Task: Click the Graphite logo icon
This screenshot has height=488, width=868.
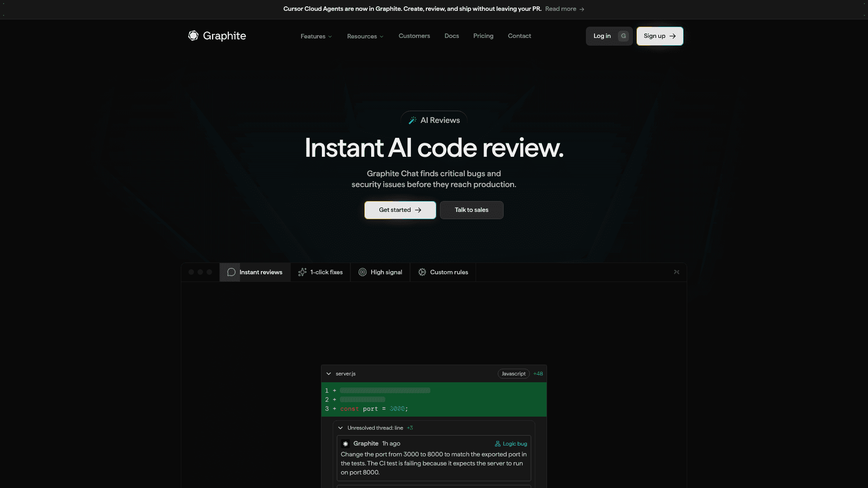Action: 193,36
